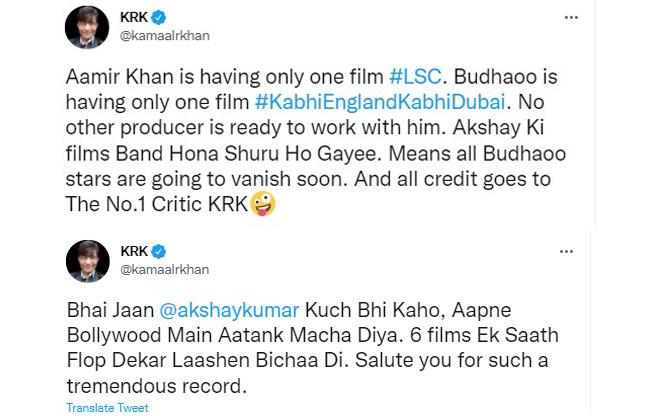650x416 pixels.
Task: Click the zany face emoji after Critic KRK
Action: point(264,205)
